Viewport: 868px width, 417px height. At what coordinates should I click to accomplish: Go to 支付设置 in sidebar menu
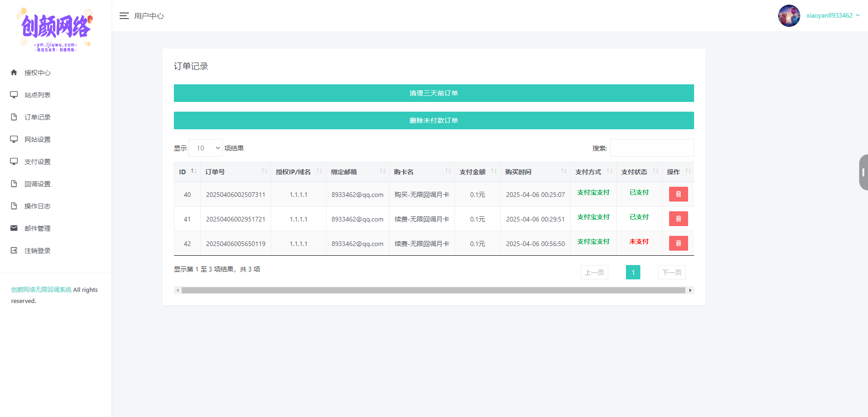pos(38,162)
